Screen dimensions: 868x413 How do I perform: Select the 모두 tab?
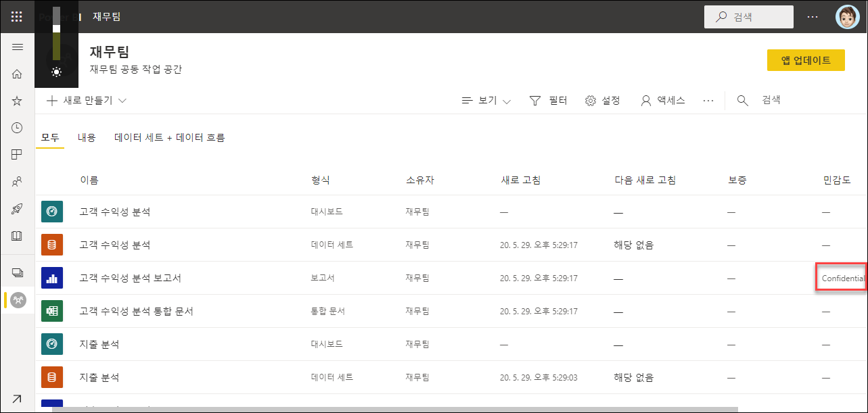50,137
